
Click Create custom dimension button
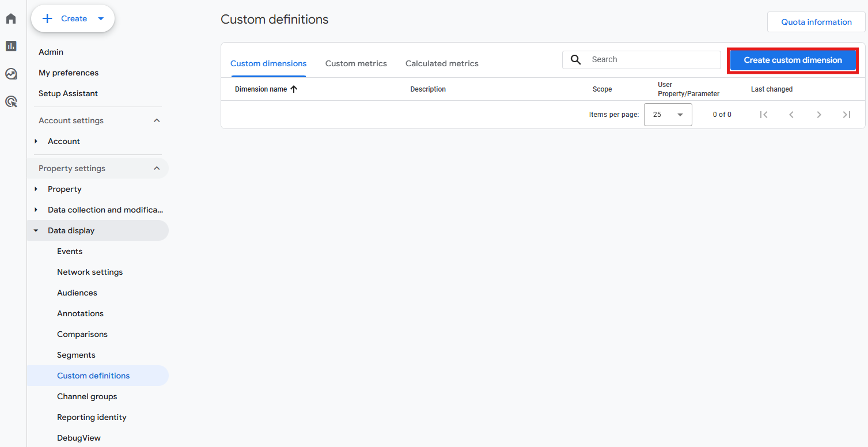point(793,60)
